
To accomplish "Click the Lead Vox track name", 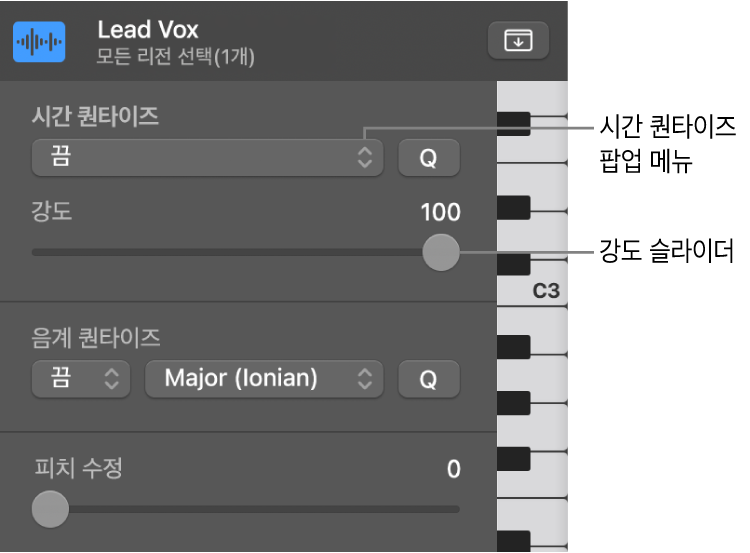I will [148, 30].
